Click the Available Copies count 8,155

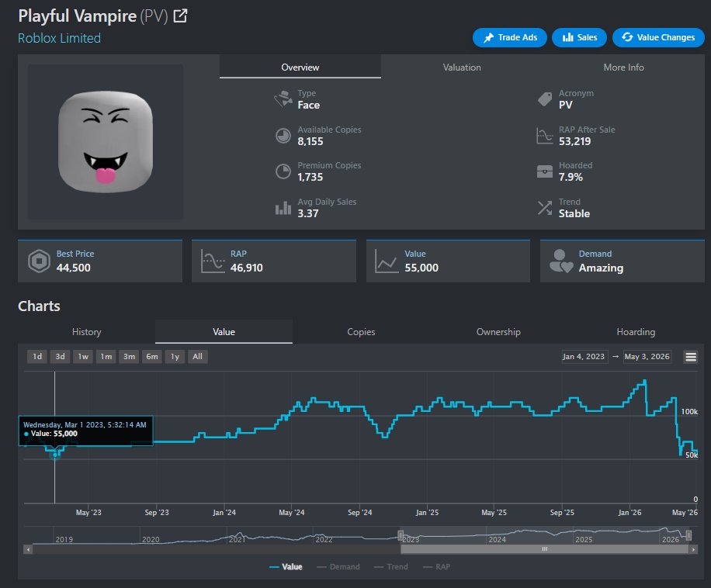pyautogui.click(x=310, y=141)
